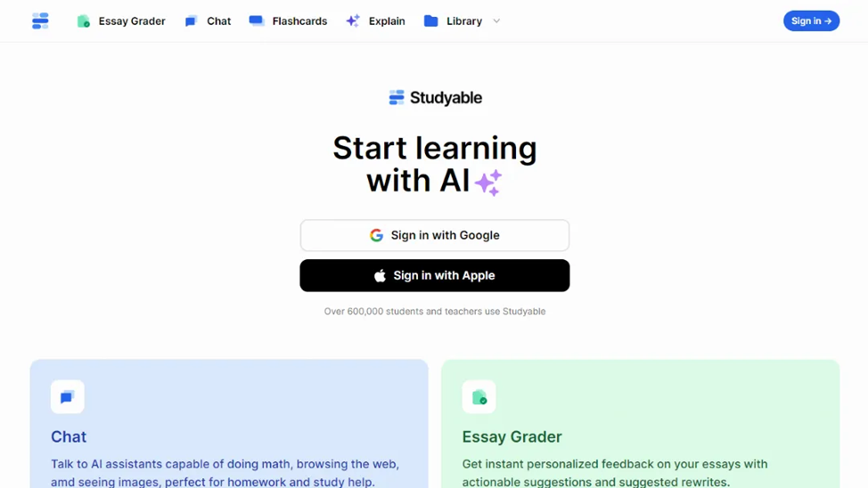Viewport: 868px width, 488px height.
Task: Click the Google logo in sign-in button
Action: pyautogui.click(x=376, y=235)
